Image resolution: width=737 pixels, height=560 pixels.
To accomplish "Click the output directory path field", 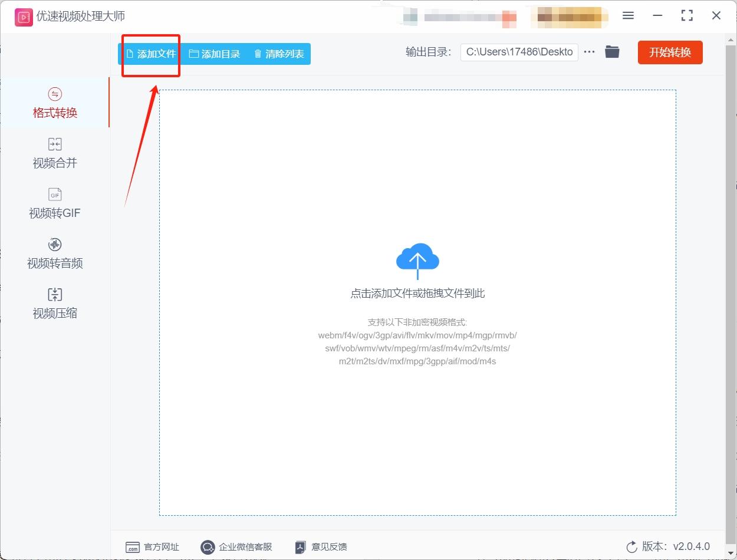I will (x=519, y=52).
